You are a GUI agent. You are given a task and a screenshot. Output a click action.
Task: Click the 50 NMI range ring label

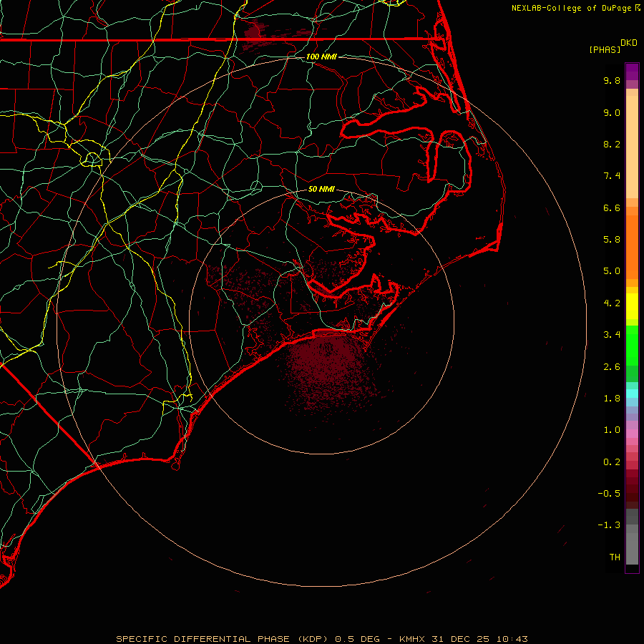pyautogui.click(x=321, y=189)
